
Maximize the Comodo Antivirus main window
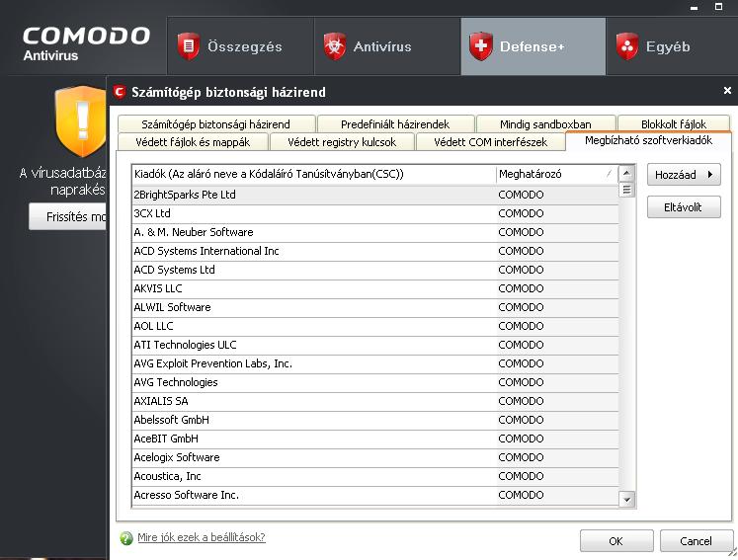718,7
